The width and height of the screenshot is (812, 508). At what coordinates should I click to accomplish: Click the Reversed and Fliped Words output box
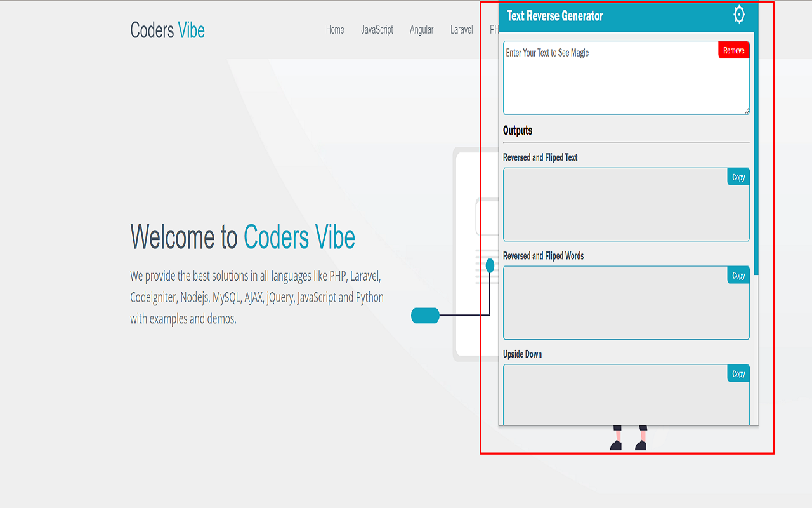[626, 303]
